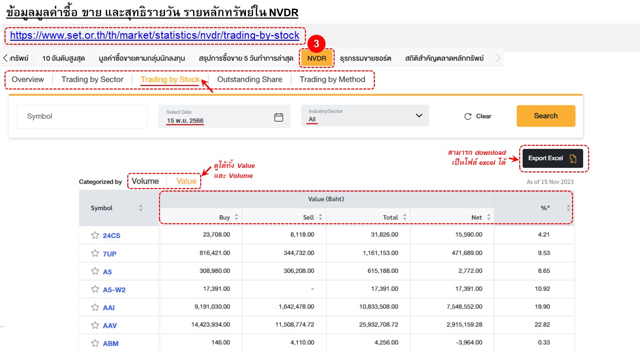This screenshot has height=362, width=644.
Task: Click the Search button
Action: pos(545,116)
